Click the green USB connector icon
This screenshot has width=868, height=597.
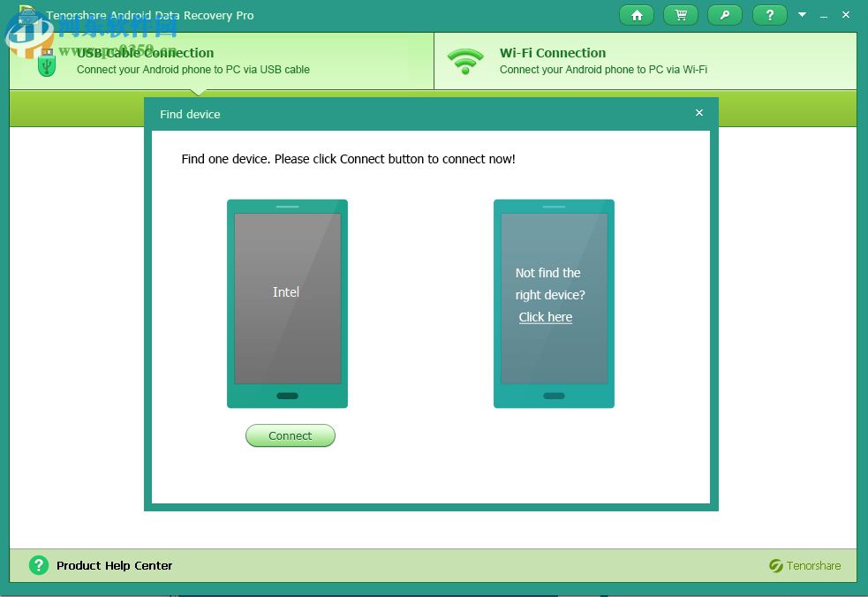pos(45,61)
